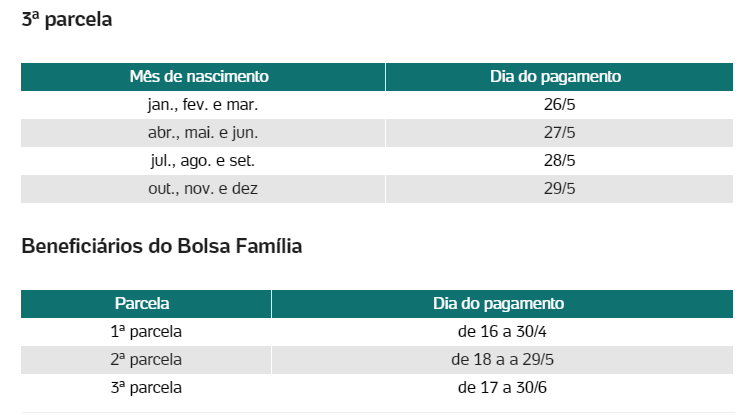The width and height of the screenshot is (744, 419).
Task: Click the '26/5' payment date cell
Action: (559, 104)
